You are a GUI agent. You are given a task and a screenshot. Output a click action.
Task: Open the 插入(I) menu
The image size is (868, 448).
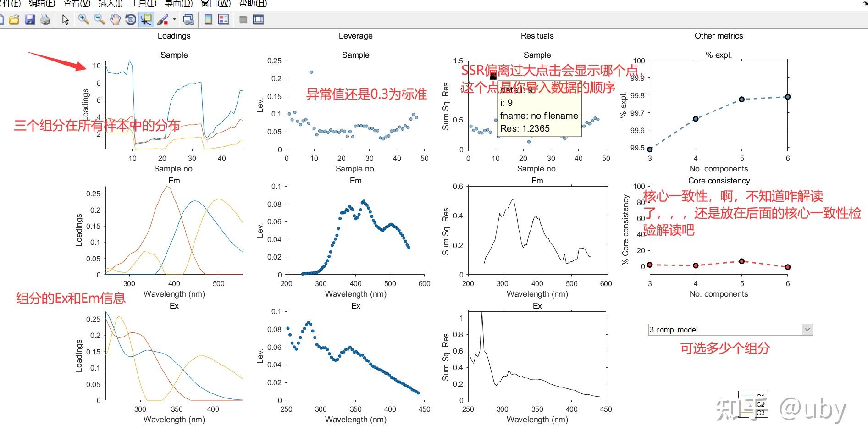pos(111,4)
